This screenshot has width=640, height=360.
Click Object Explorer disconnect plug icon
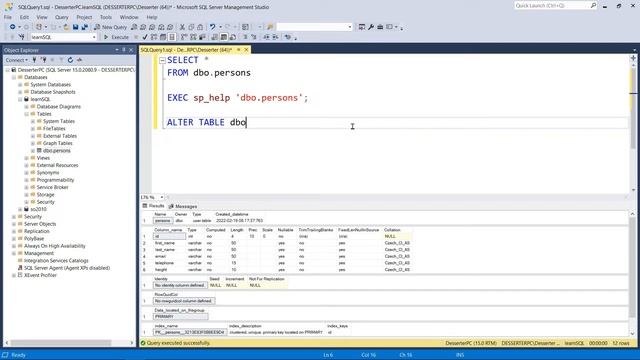(43, 60)
